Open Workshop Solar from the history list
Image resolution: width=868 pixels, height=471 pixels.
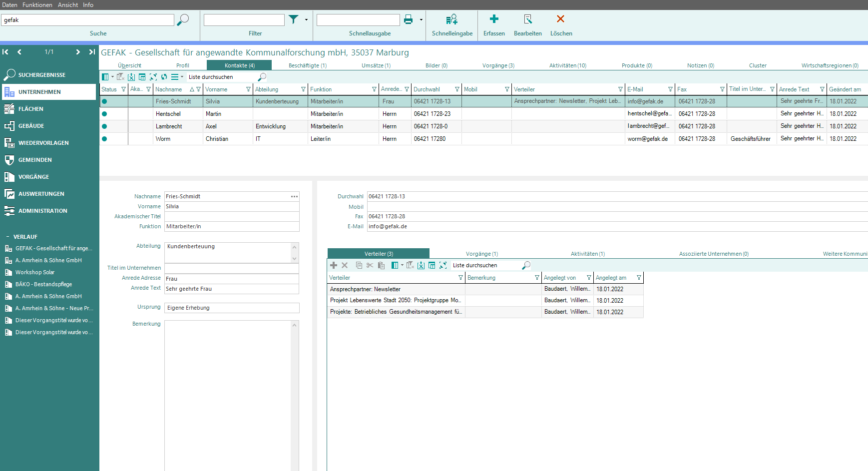coord(34,272)
